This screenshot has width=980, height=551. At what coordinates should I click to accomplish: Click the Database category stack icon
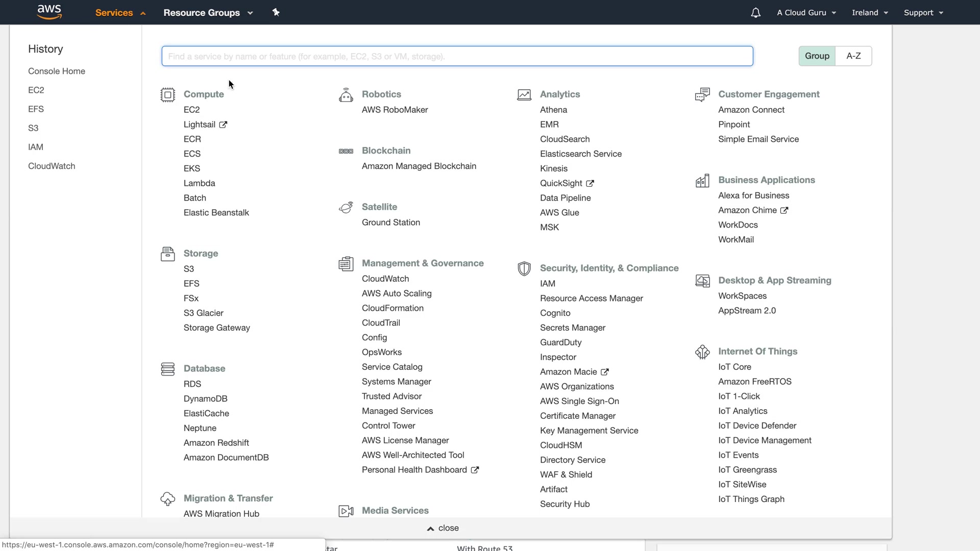coord(167,369)
